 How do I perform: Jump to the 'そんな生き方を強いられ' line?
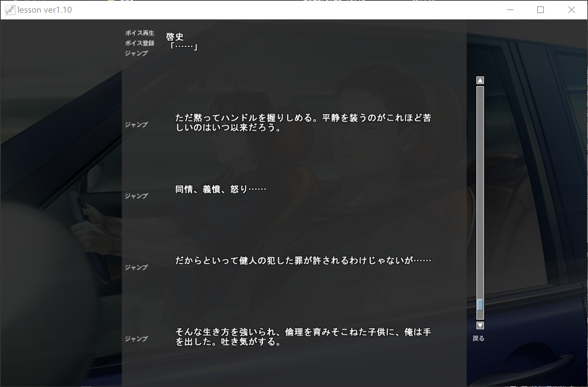(136, 339)
